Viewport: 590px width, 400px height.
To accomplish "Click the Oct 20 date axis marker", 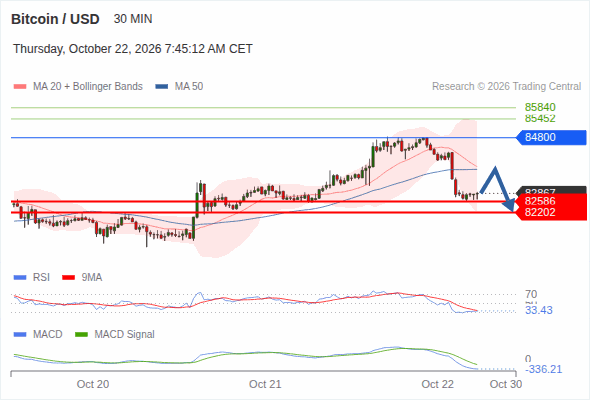I will 93,384.
